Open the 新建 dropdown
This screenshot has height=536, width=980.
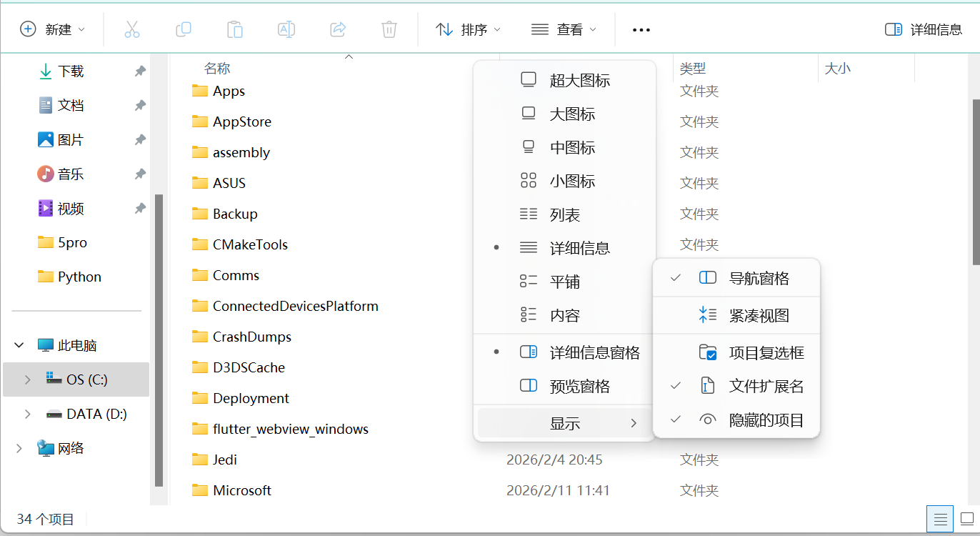click(53, 29)
